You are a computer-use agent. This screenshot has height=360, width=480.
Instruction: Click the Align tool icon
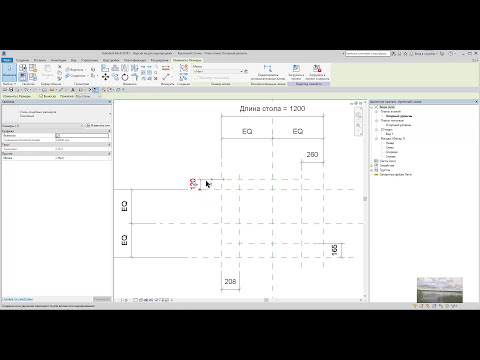[105, 68]
